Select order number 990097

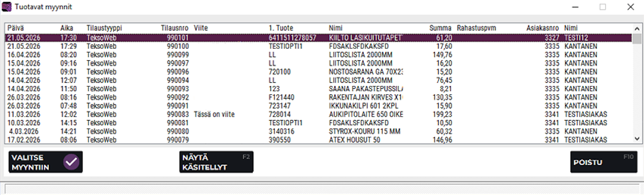coord(178,63)
